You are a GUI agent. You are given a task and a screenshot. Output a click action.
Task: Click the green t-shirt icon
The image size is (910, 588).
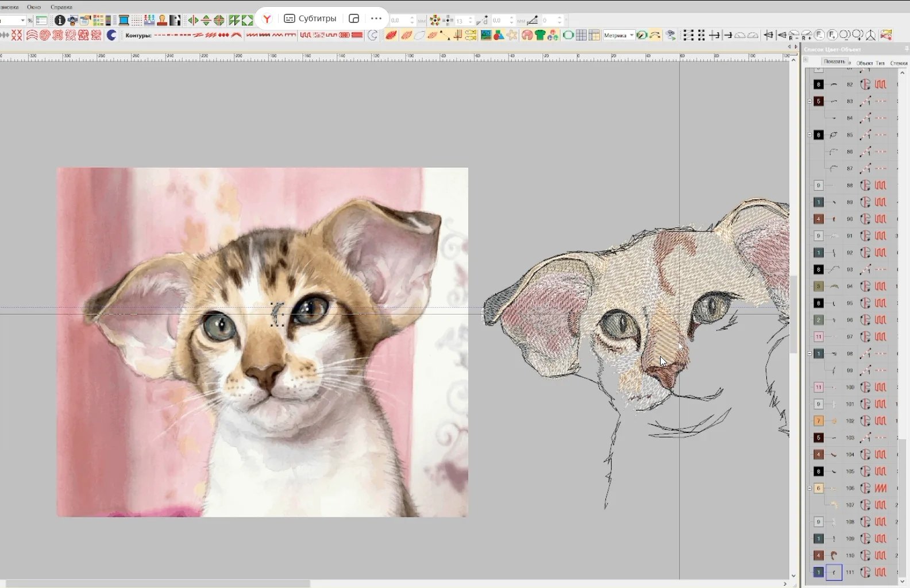coord(540,36)
